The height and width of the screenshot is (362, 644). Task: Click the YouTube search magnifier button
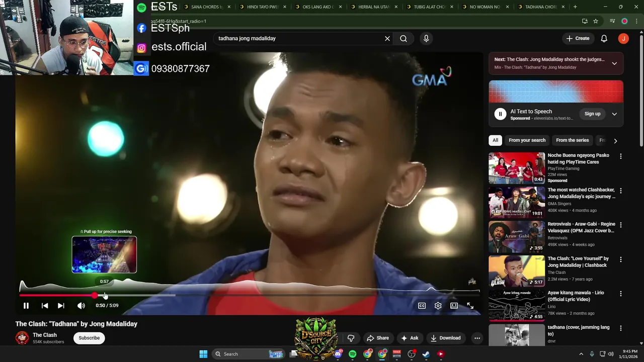(404, 38)
